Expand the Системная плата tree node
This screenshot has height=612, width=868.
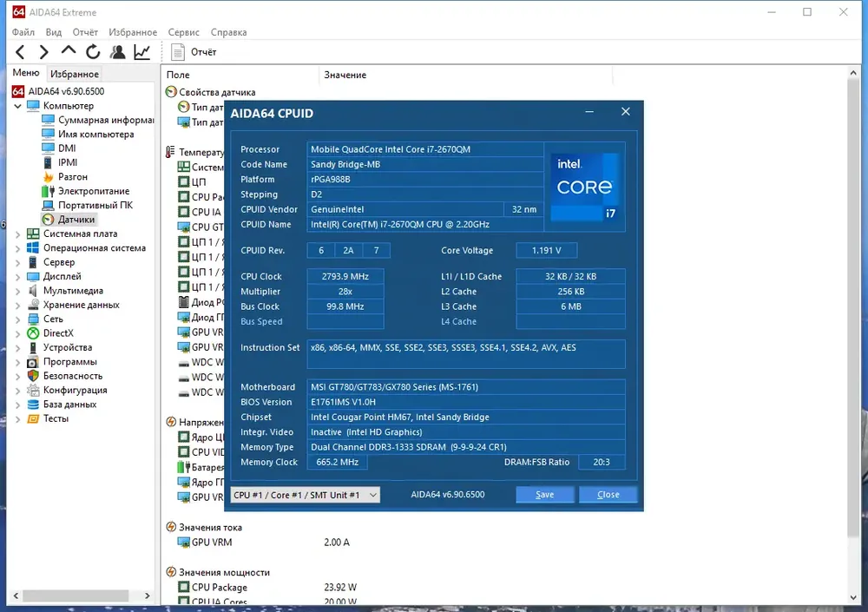tap(17, 234)
